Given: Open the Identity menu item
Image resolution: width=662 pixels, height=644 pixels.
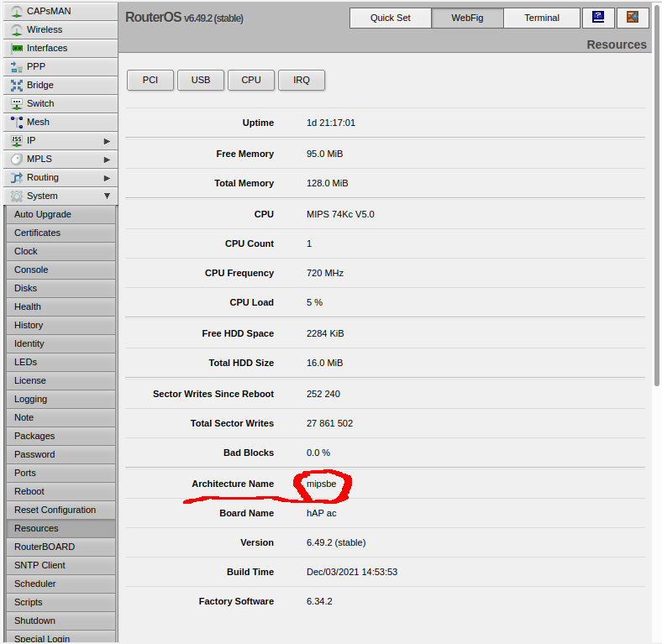Looking at the screenshot, I should point(60,343).
